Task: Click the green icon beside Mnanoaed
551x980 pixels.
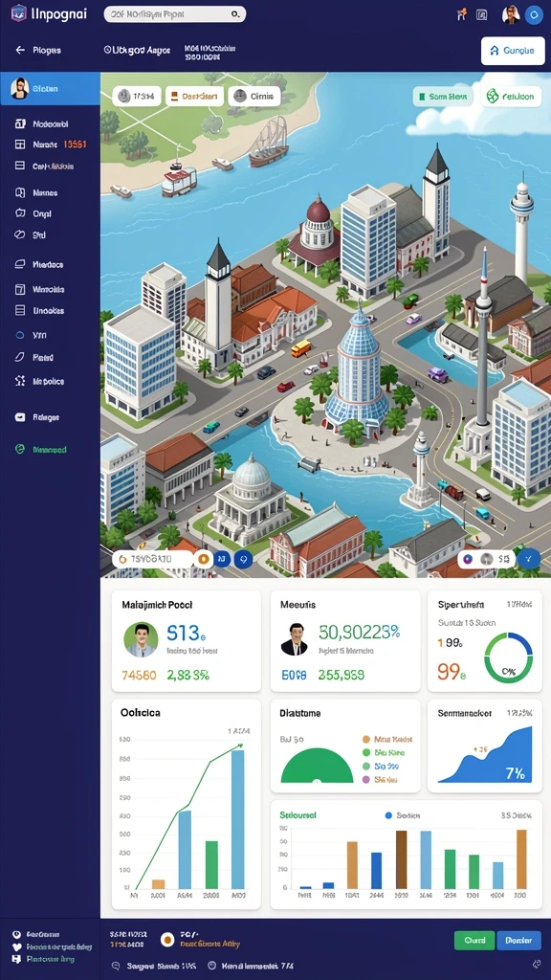Action: pos(19,450)
